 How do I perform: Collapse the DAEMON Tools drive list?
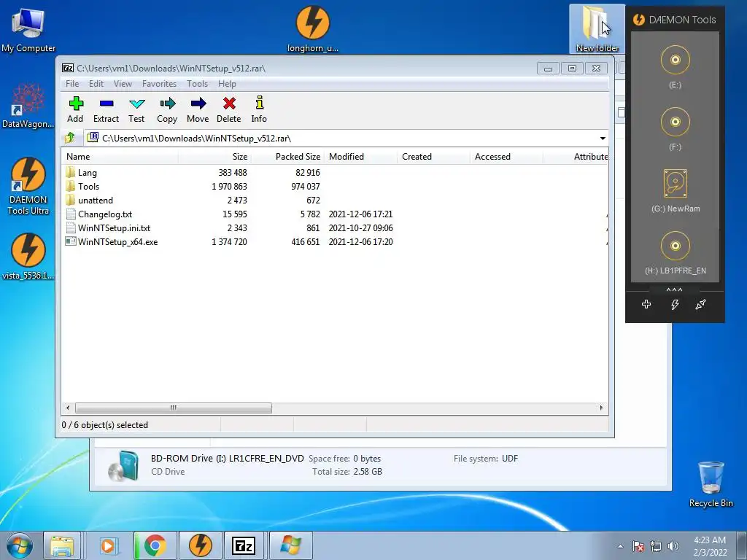[x=674, y=289]
